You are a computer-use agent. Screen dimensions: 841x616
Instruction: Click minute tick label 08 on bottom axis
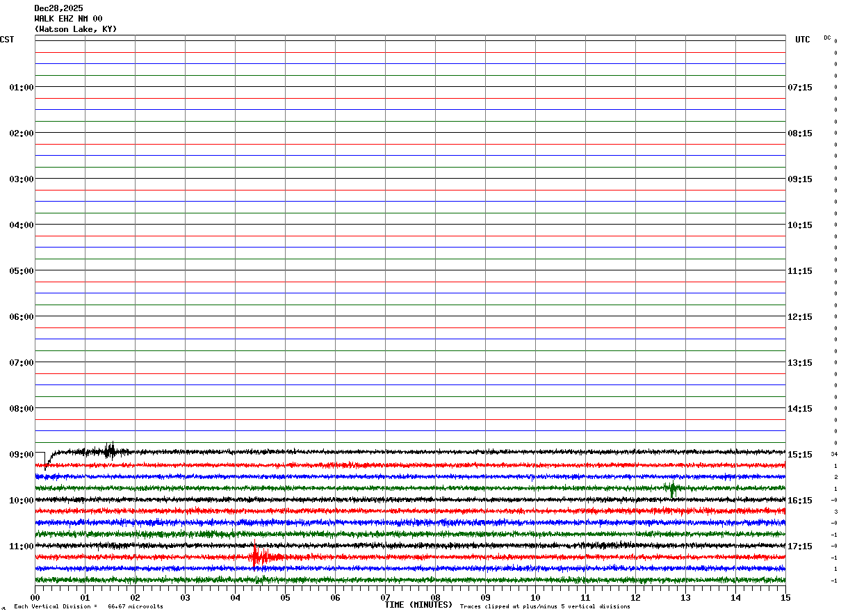pos(435,598)
